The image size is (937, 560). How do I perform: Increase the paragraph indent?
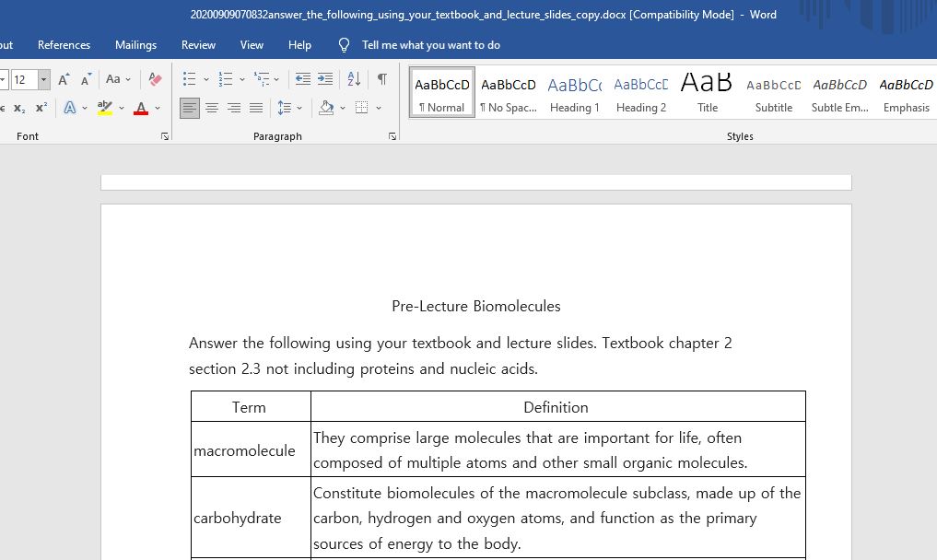click(325, 79)
